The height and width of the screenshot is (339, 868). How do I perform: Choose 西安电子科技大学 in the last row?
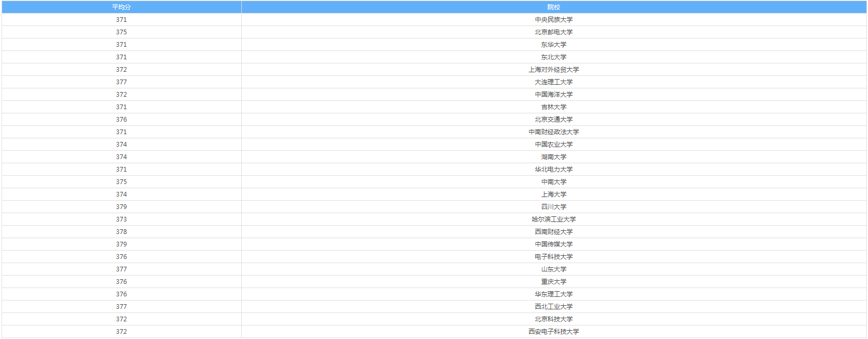(x=554, y=332)
